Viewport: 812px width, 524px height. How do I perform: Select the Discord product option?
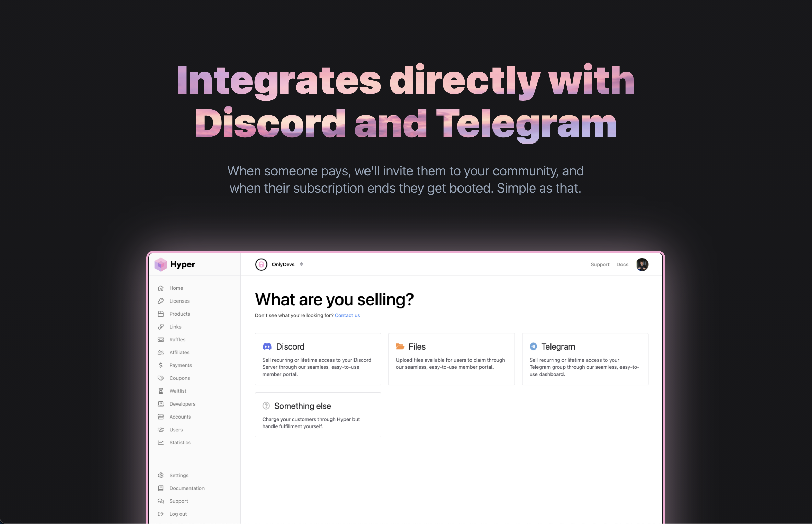click(317, 358)
